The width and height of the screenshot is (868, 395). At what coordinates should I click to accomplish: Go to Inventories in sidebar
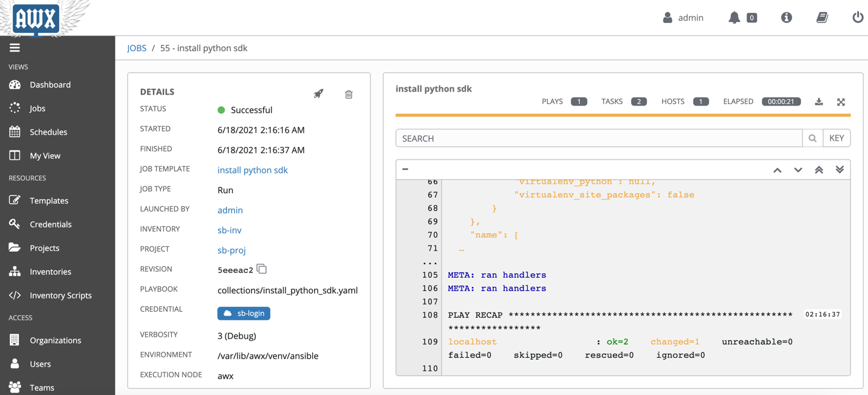coord(50,272)
